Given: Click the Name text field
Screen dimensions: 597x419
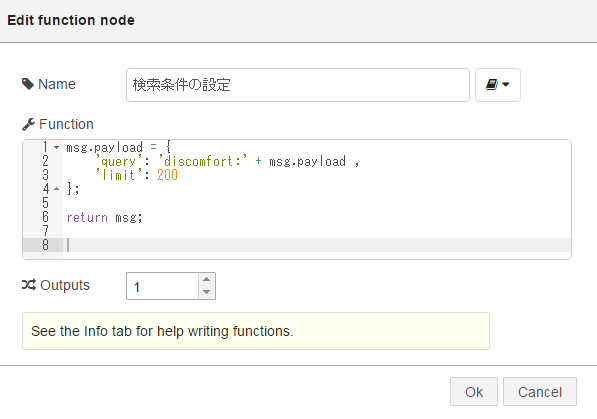Looking at the screenshot, I should [x=298, y=85].
